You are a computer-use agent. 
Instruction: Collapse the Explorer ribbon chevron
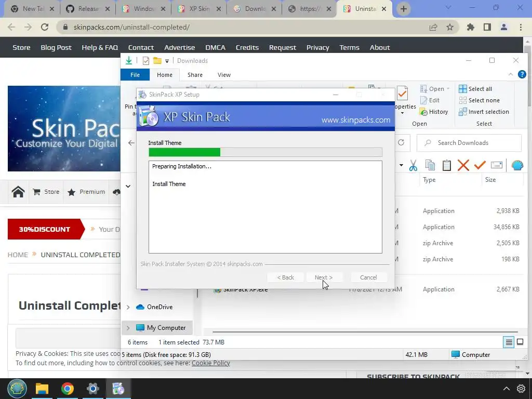click(x=510, y=74)
